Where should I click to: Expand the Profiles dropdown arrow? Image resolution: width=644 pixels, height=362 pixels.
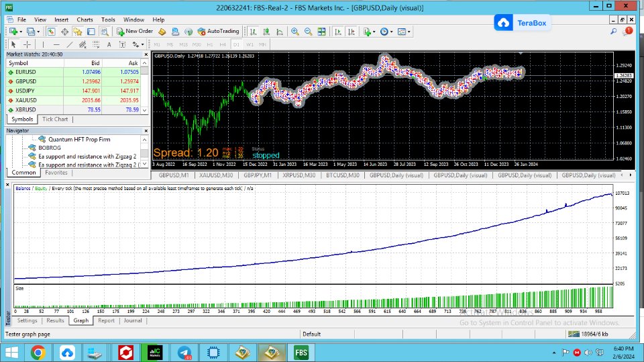pos(38,32)
